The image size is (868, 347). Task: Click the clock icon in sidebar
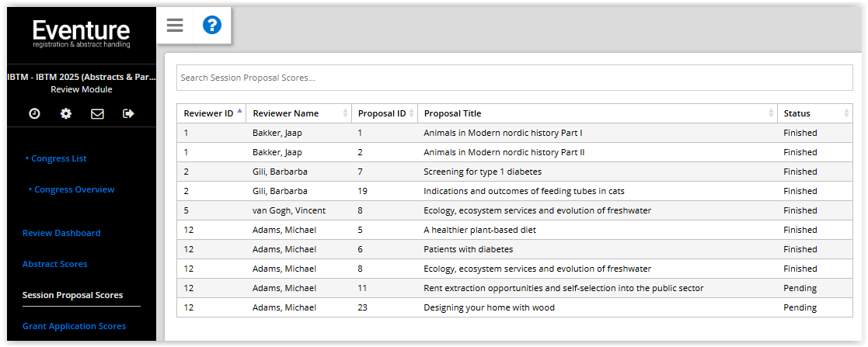click(34, 113)
